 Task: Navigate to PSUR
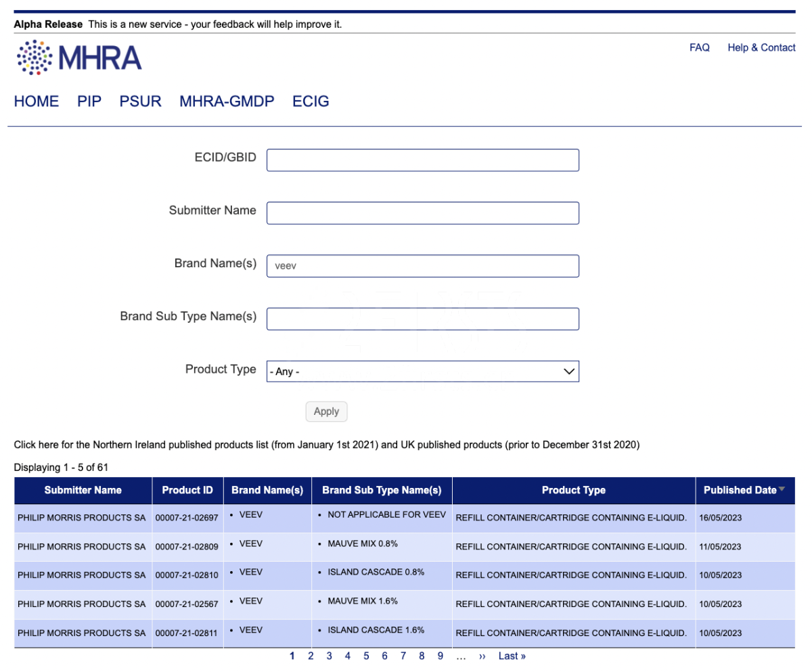pyautogui.click(x=141, y=102)
